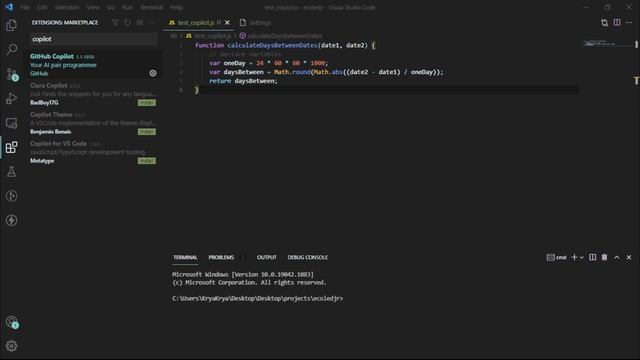Open the Accounts menu icon
The image size is (640, 360).
coord(11,322)
